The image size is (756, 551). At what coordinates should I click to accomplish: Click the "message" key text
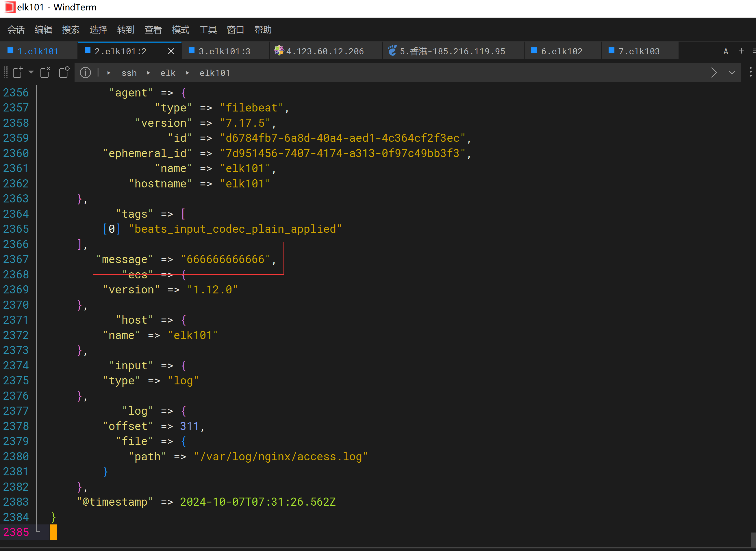(x=125, y=259)
